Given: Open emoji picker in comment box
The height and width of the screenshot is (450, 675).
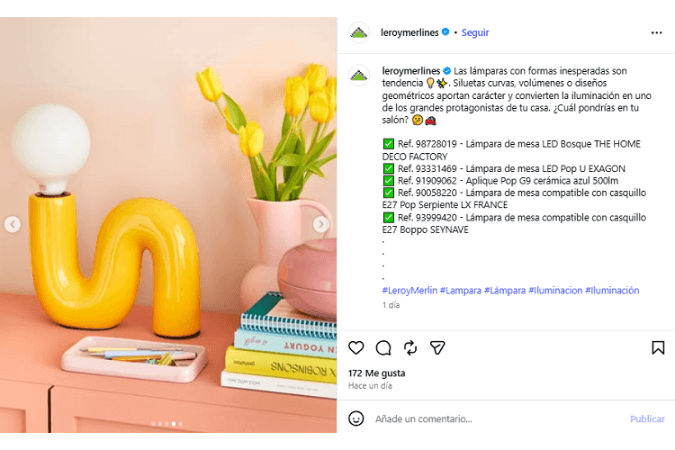Looking at the screenshot, I should tap(356, 419).
